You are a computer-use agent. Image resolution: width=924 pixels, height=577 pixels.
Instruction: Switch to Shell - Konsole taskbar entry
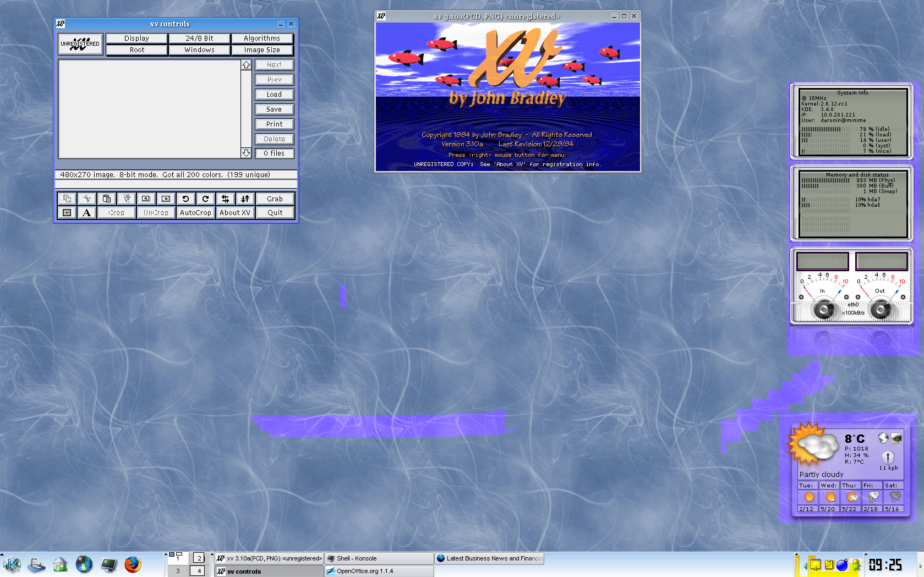[379, 558]
